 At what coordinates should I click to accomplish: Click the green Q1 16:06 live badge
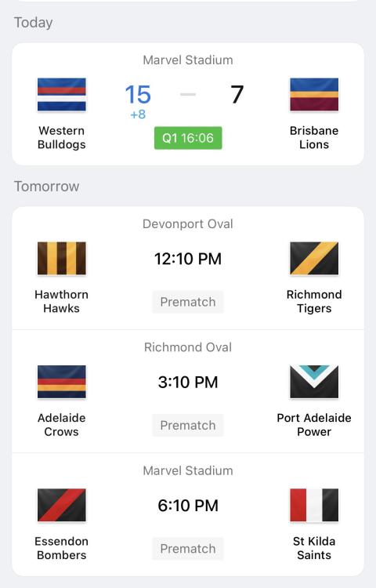tap(188, 138)
